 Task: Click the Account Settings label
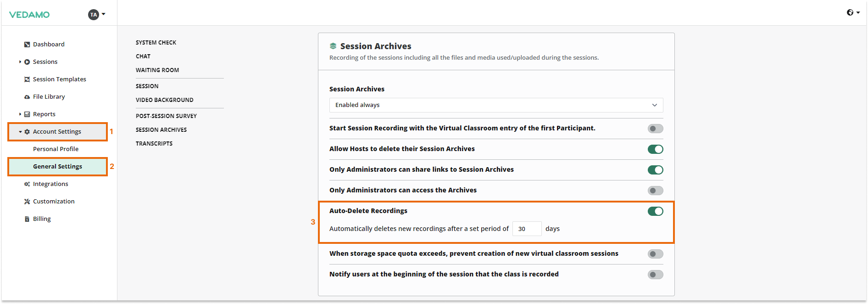click(57, 132)
